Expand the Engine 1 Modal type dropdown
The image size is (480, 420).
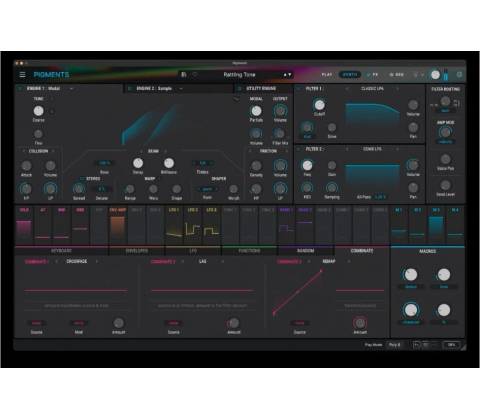tap(71, 89)
